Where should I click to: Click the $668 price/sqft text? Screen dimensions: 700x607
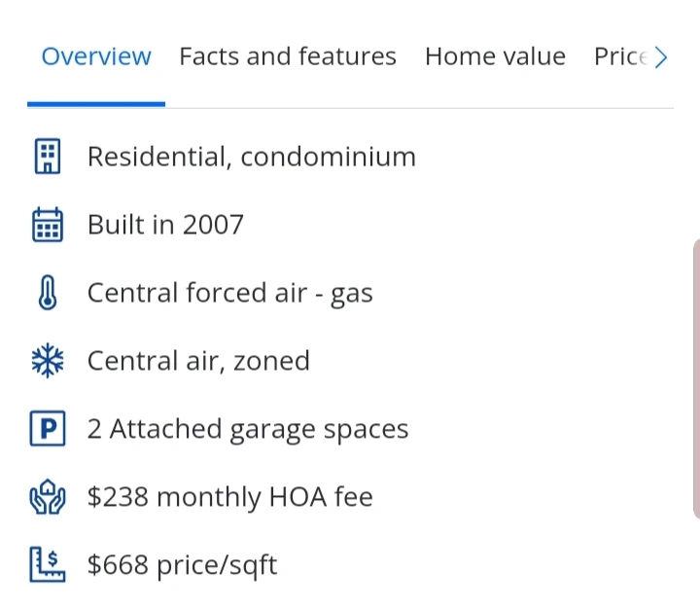coord(182,565)
